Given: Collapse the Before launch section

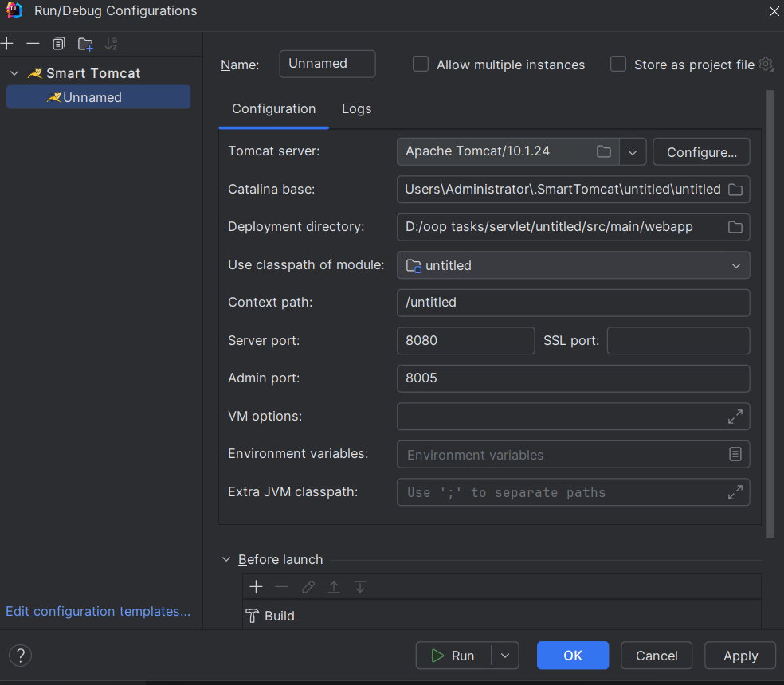Looking at the screenshot, I should pyautogui.click(x=226, y=559).
